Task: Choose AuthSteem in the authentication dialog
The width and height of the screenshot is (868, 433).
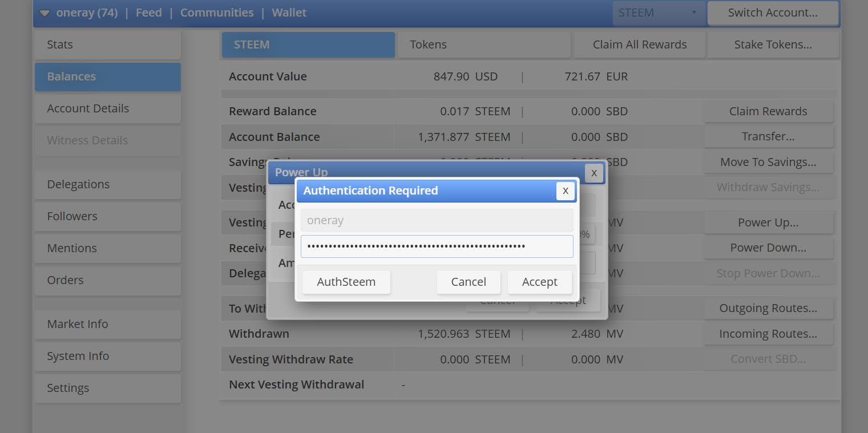Action: (x=346, y=282)
